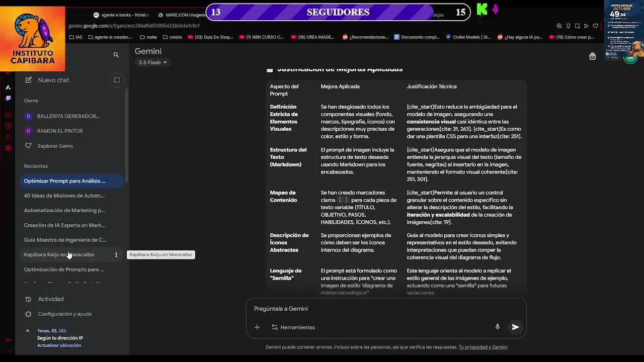Screen dimensions: 644x362
Task: Open '(1) N8N CURSO C...' bookmark
Action: tap(262, 37)
